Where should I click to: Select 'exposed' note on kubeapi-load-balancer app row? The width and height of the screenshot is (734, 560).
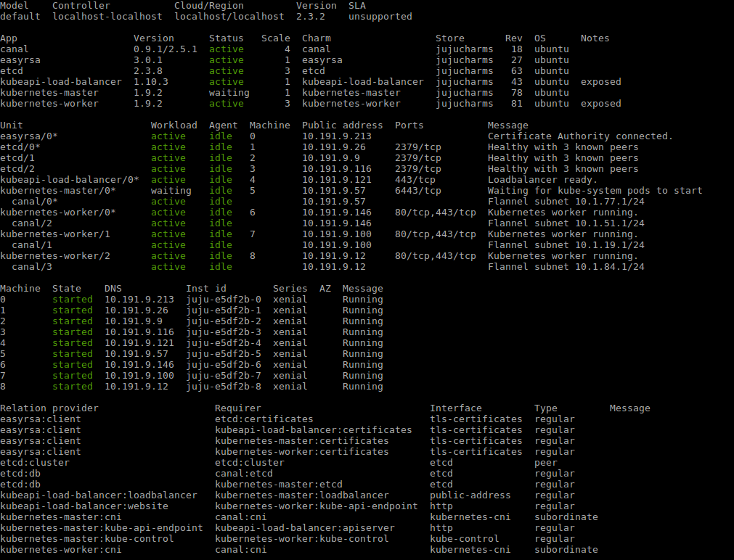click(601, 82)
